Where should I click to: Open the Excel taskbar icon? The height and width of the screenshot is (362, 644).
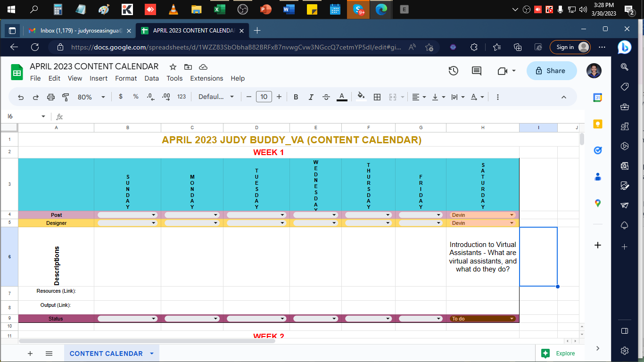(219, 9)
